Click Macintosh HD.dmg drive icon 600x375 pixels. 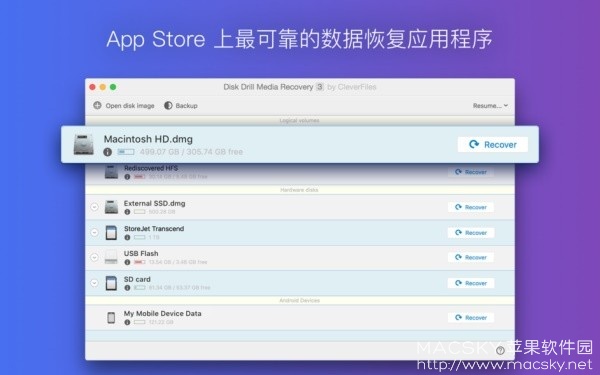(83, 145)
